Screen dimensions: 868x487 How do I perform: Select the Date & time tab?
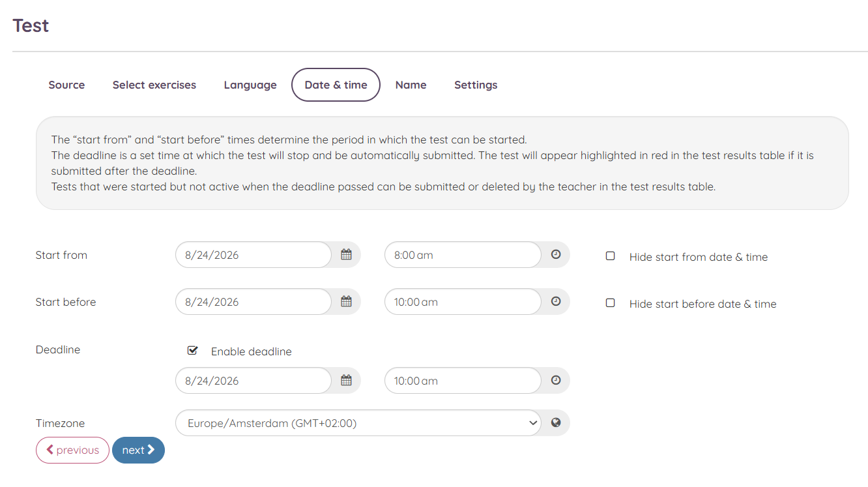[336, 85]
